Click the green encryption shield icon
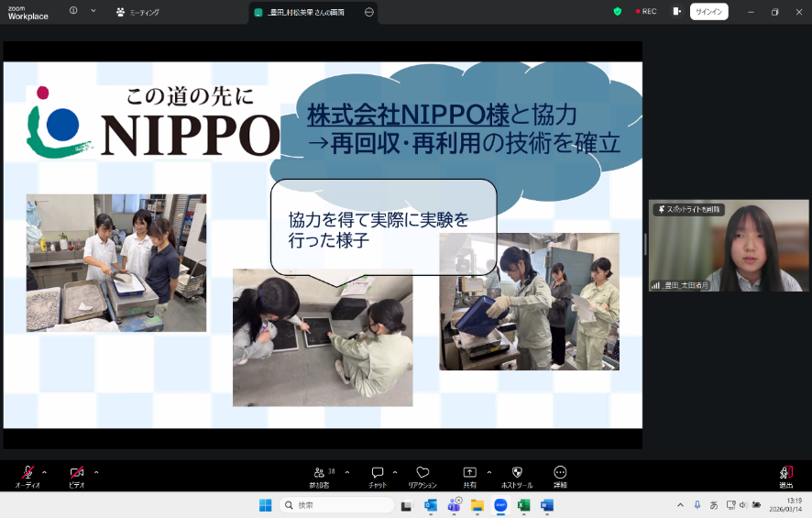The width and height of the screenshot is (812, 518). (x=618, y=12)
